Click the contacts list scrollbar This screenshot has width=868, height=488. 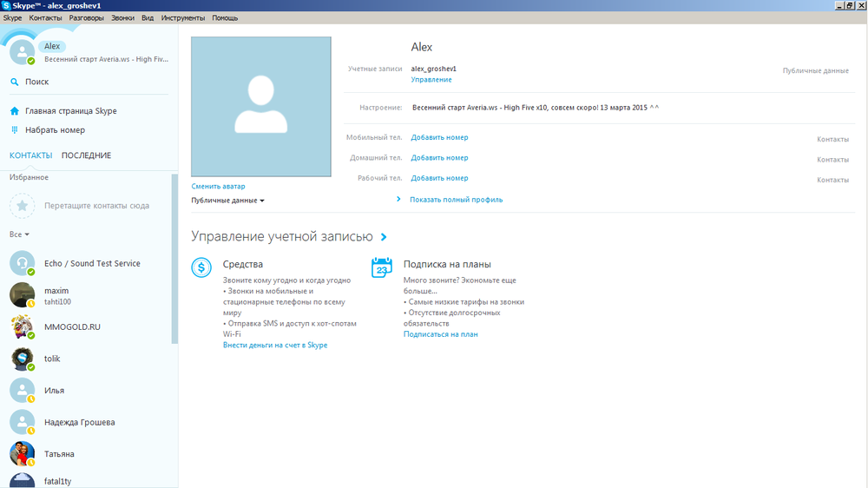pos(174,260)
